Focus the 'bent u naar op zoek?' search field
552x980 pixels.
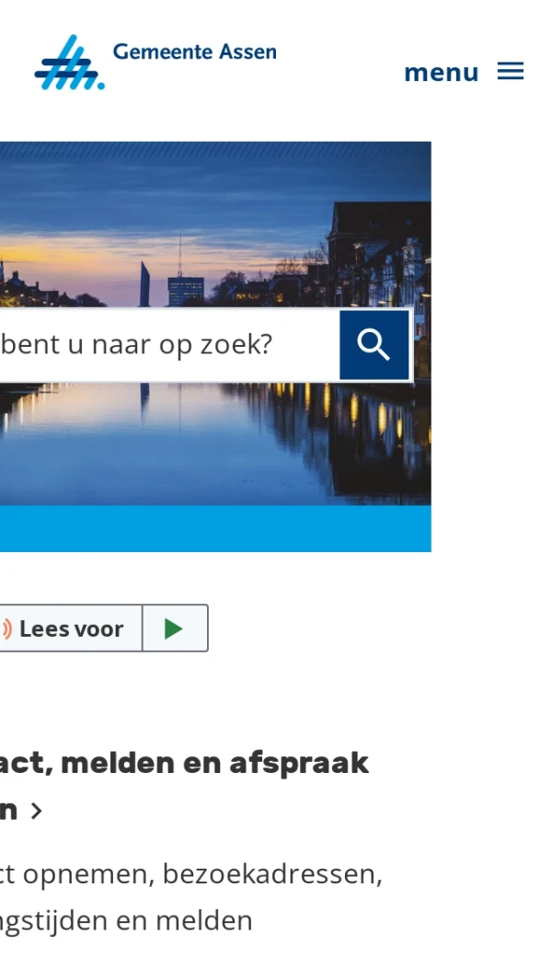[x=169, y=345]
